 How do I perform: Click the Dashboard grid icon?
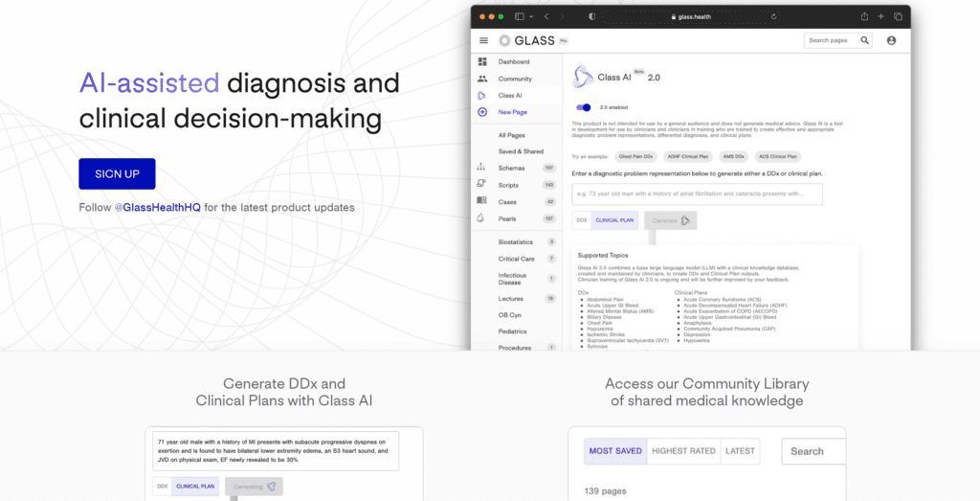tap(482, 62)
